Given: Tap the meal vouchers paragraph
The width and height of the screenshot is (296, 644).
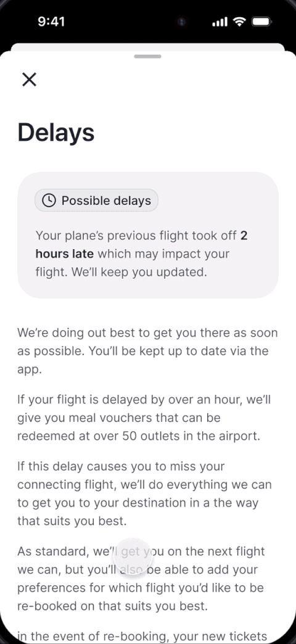Looking at the screenshot, I should pos(144,418).
